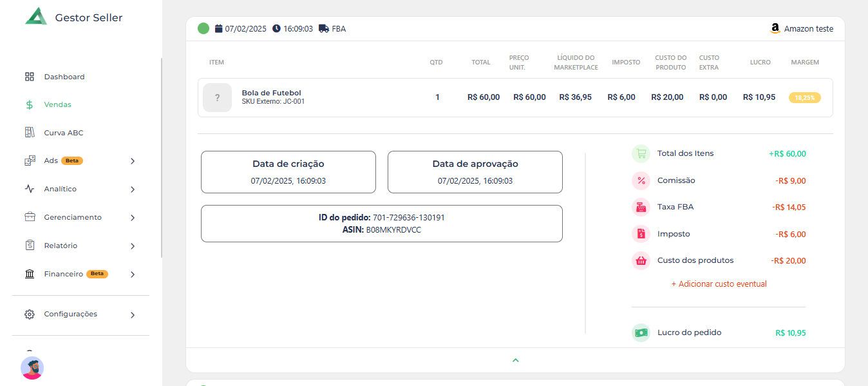The height and width of the screenshot is (386, 868).
Task: Collapse the order details with up chevron
Action: pyautogui.click(x=515, y=360)
